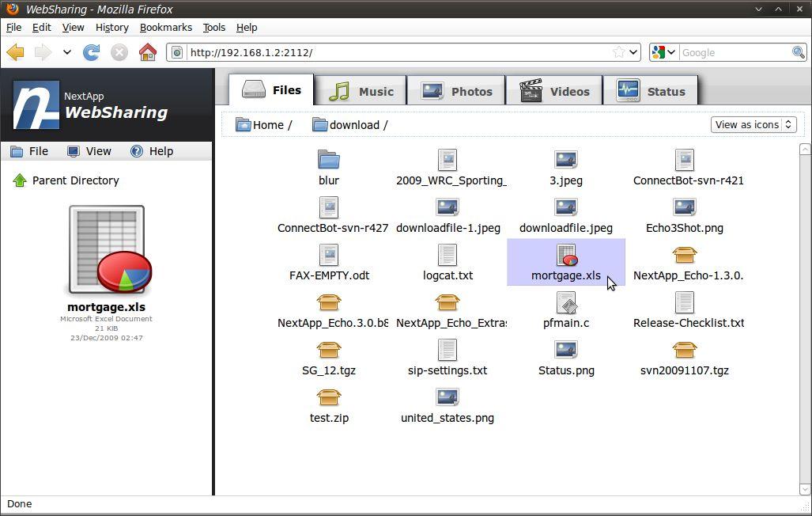Viewport: 812px width, 516px height.
Task: Select the pfmain.c source file icon
Action: (x=567, y=302)
